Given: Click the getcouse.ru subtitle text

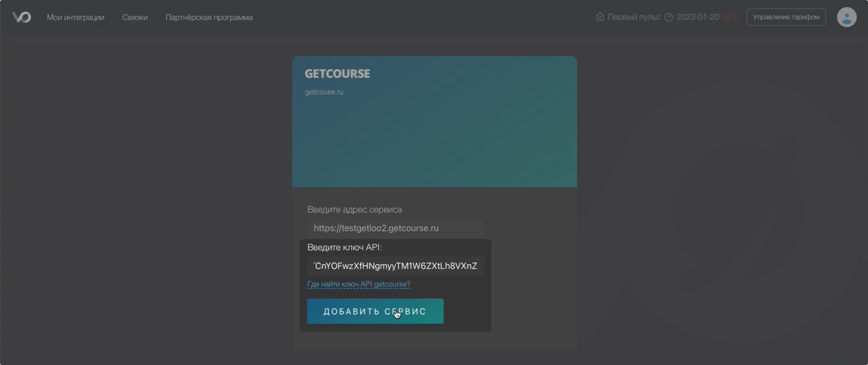Looking at the screenshot, I should click(324, 92).
